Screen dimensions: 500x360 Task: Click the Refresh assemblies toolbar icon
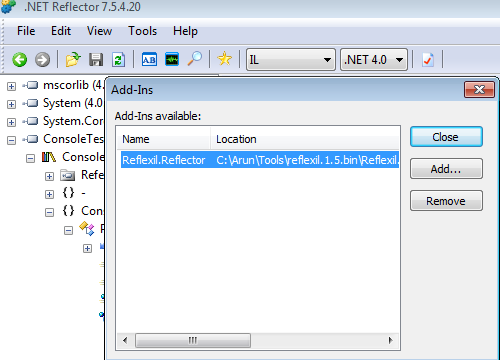119,60
